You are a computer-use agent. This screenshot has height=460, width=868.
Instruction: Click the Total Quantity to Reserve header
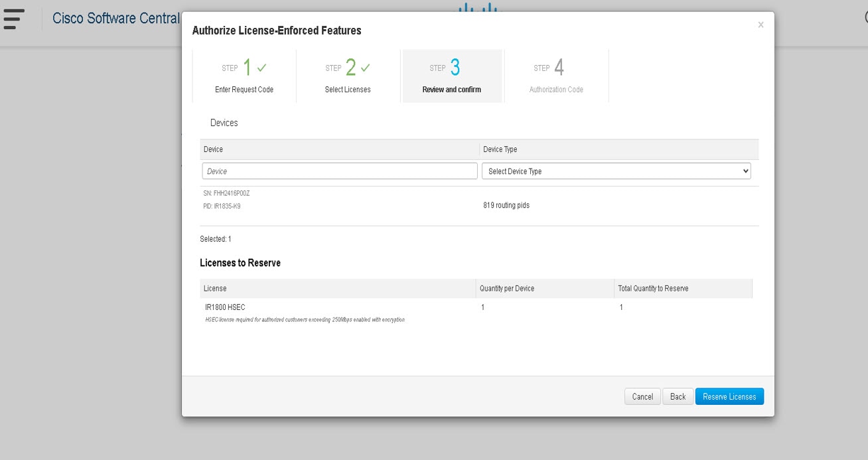point(653,289)
